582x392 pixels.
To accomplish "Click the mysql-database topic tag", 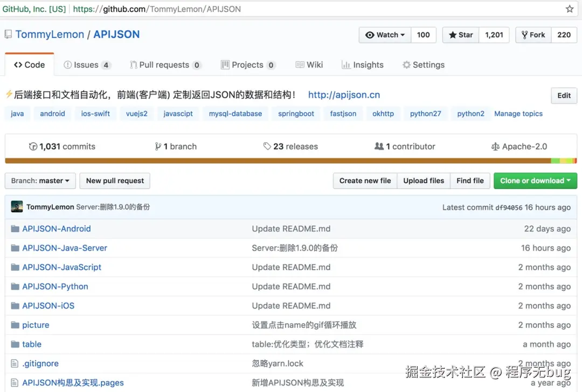I will [x=235, y=114].
